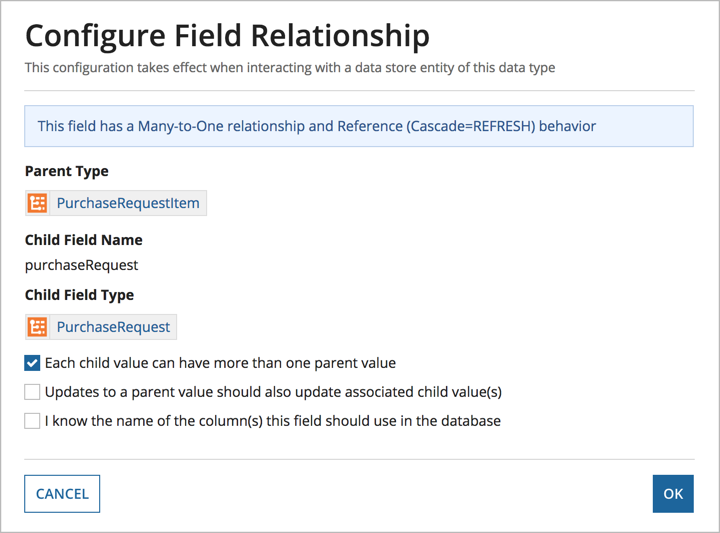The width and height of the screenshot is (720, 533).
Task: Open the PurchaseRequestItem parent type link
Action: [128, 203]
